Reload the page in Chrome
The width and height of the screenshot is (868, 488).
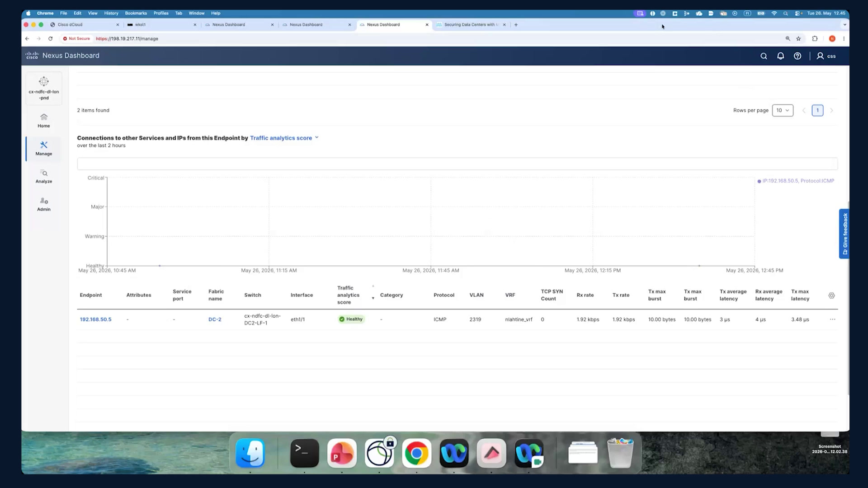coord(50,39)
